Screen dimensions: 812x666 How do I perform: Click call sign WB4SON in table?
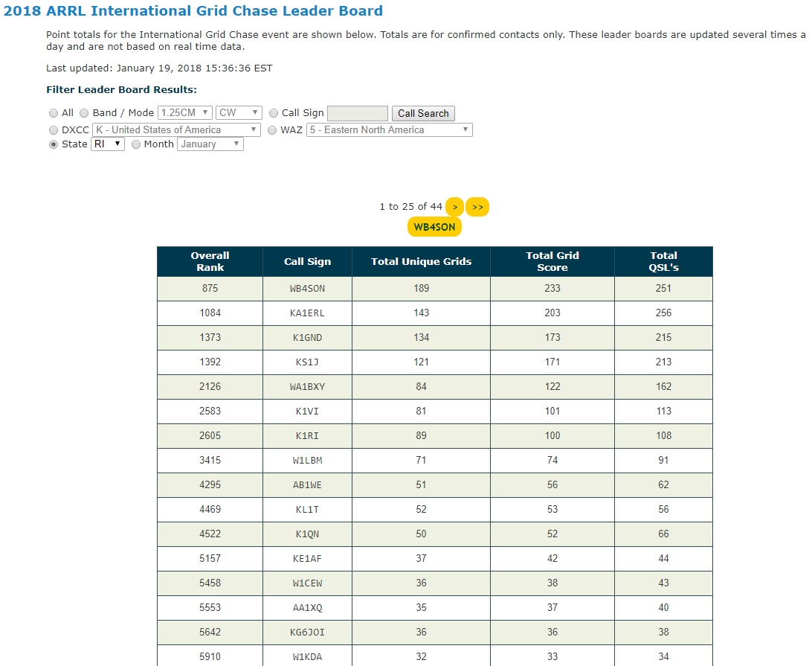[307, 288]
